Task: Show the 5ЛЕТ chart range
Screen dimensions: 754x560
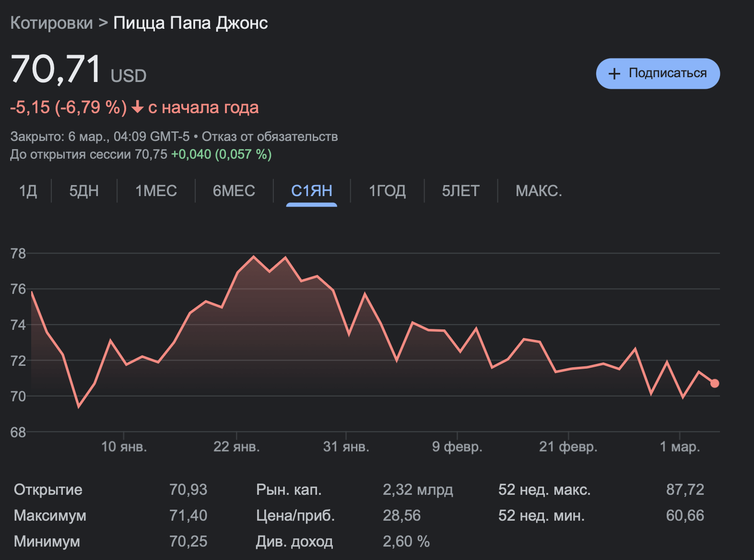Action: tap(460, 191)
